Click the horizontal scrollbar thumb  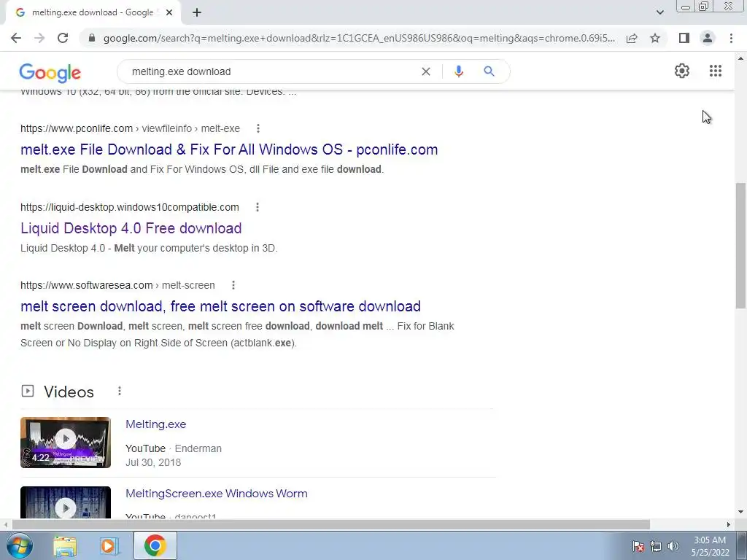331,524
